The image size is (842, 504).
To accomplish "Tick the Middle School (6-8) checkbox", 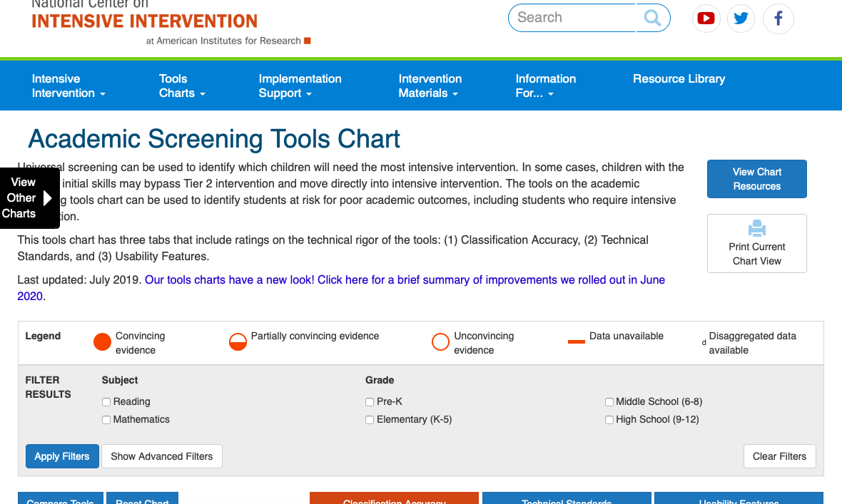I will 609,402.
